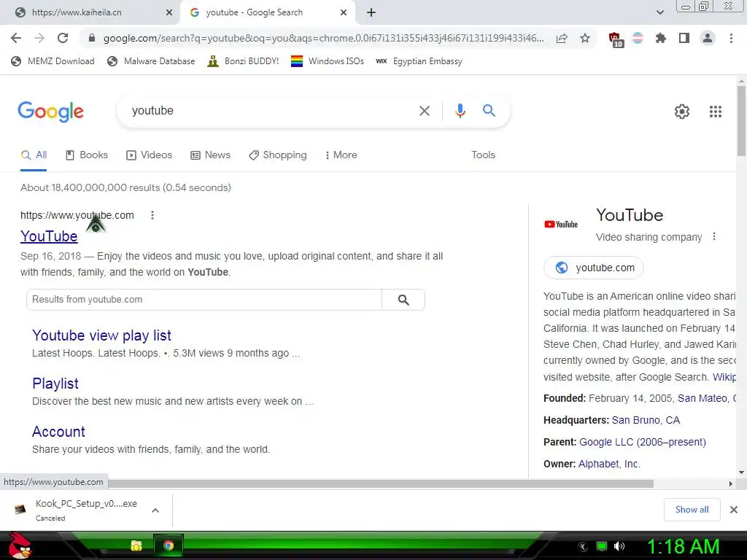Open knowledge panel more options dots
Image resolution: width=747 pixels, height=560 pixels.
[x=713, y=237]
